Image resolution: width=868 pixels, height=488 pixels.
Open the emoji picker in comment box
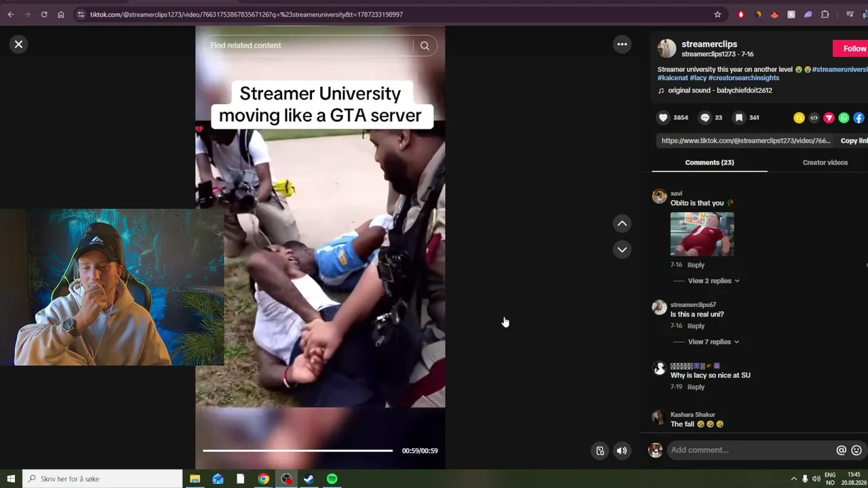(x=856, y=450)
